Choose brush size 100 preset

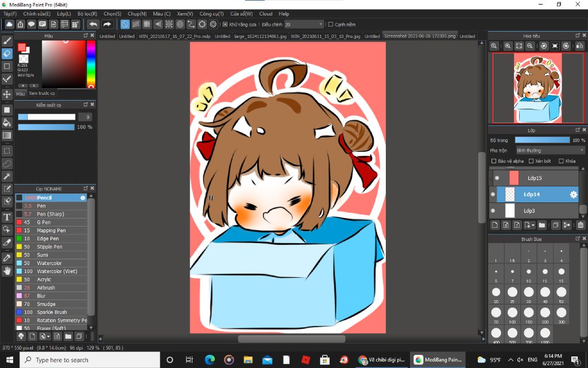pyautogui.click(x=512, y=315)
